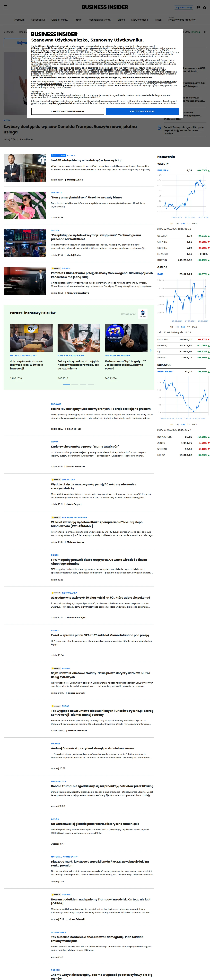
Task: Click the user account icon
Action: click(x=198, y=7)
